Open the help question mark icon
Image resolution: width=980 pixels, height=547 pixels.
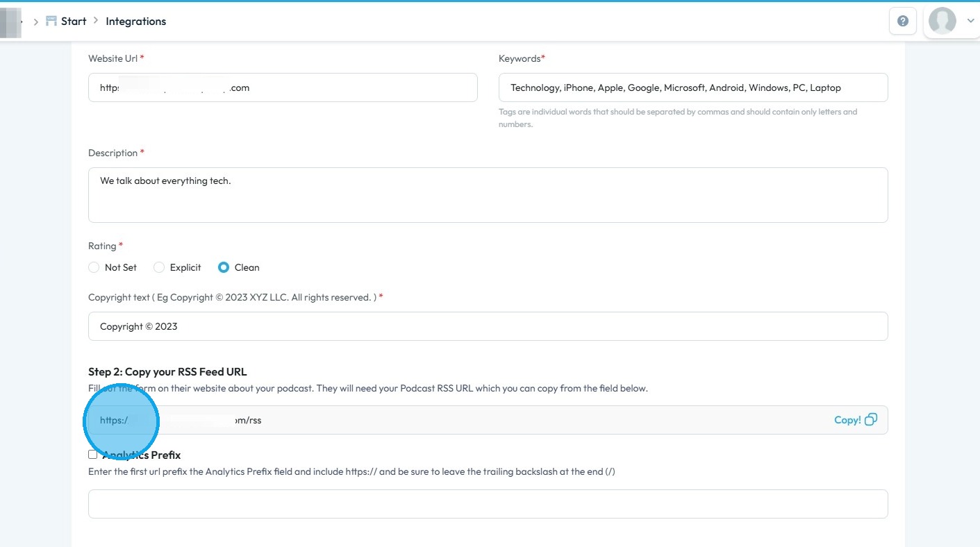[x=902, y=22]
